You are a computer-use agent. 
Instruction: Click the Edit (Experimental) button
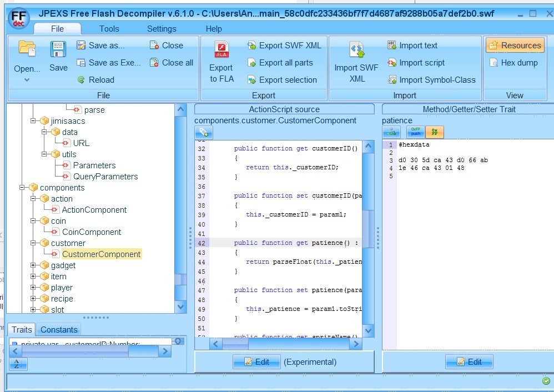click(x=256, y=361)
